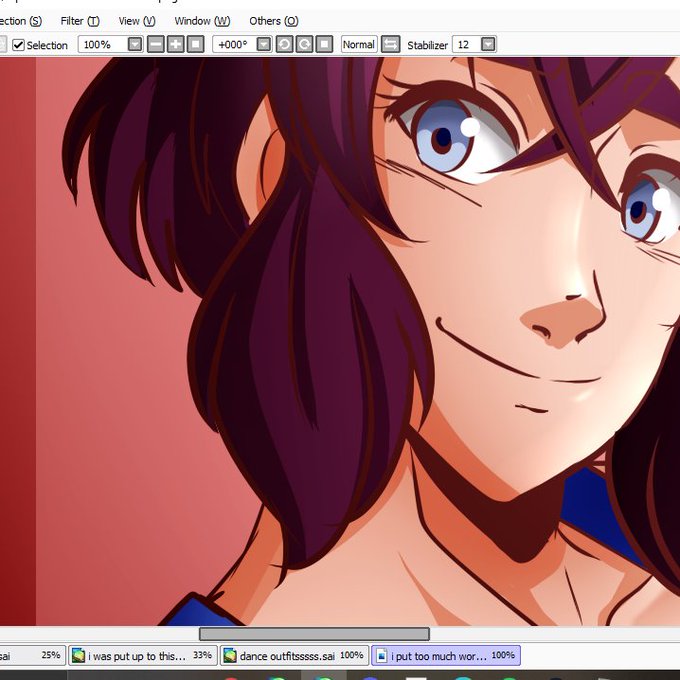
Task: Click the SAI file icon on 'dance outfitsssss.sai' tab
Action: click(230, 655)
